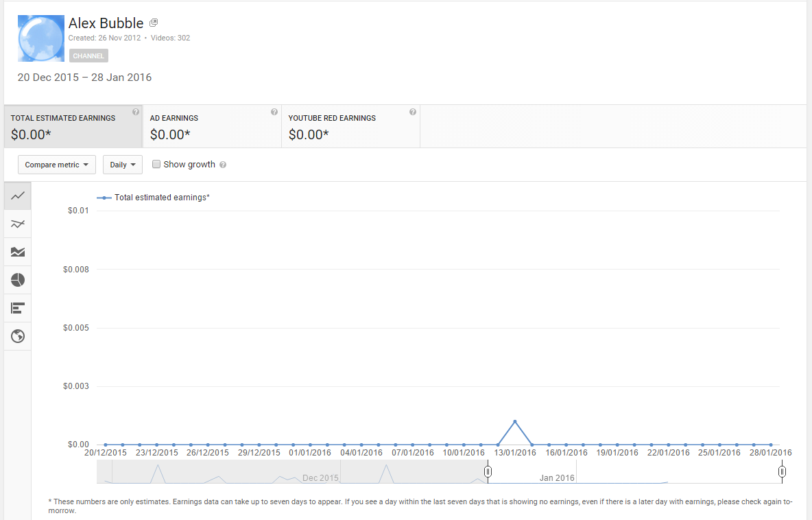Viewport: 812px width, 520px height.
Task: Open the interactive map globe icon
Action: 18,336
